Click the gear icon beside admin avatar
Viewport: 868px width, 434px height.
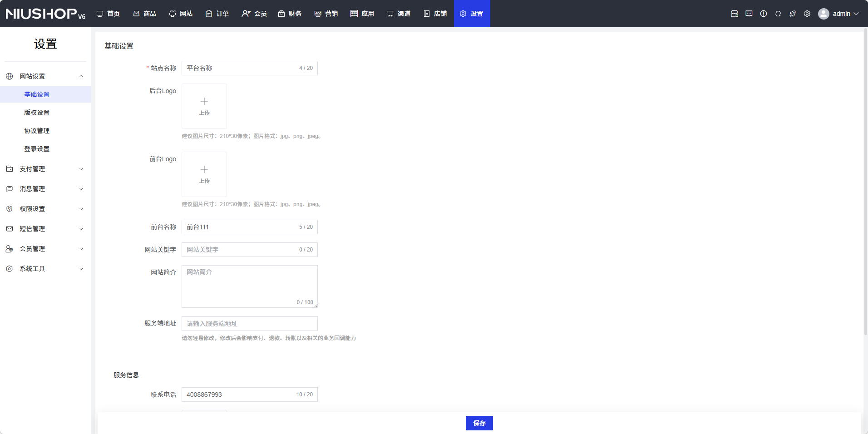pos(807,14)
